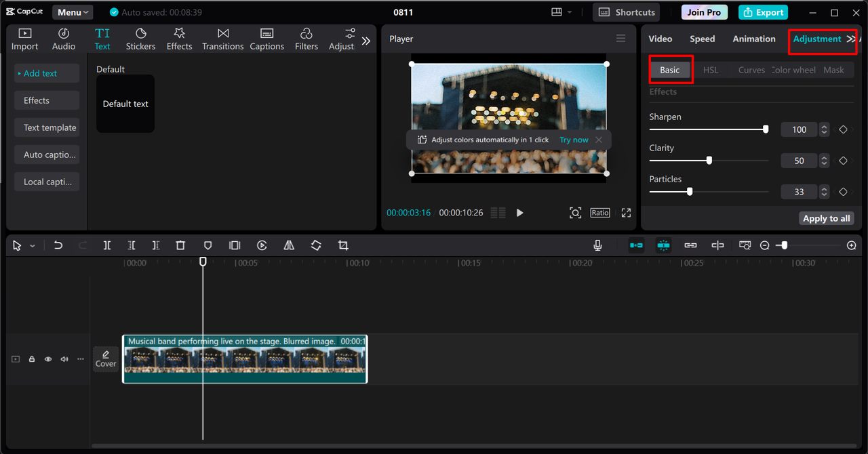The height and width of the screenshot is (454, 868).
Task: Open the Cover editor for the track
Action: (x=106, y=358)
